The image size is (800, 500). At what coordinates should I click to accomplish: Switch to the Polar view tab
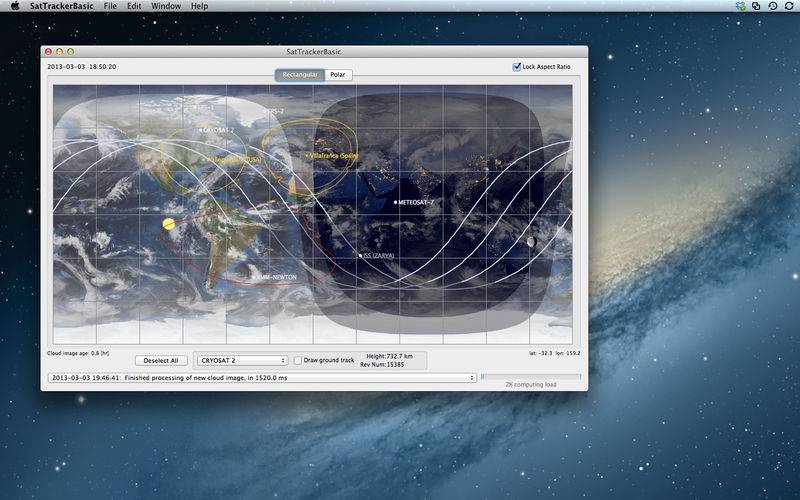point(338,74)
